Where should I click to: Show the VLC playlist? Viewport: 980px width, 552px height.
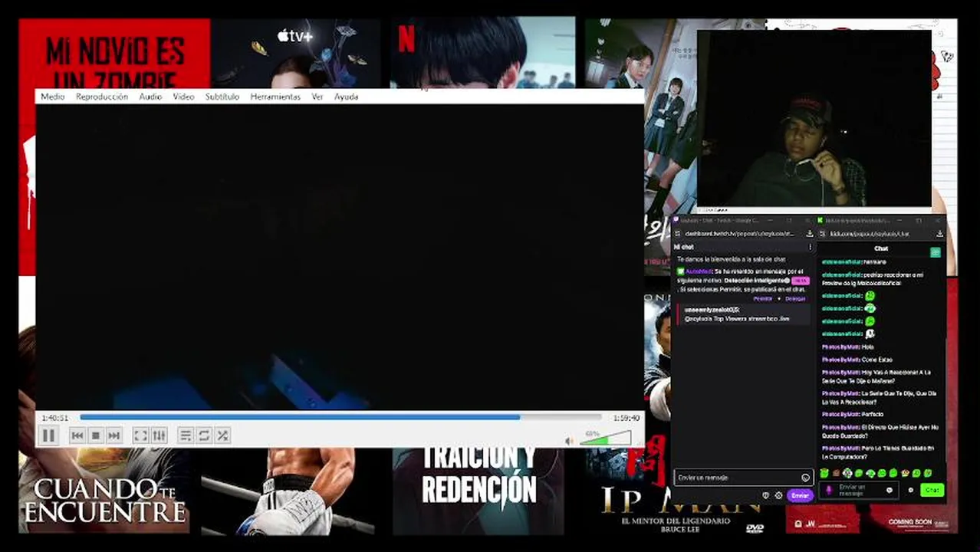coord(186,435)
